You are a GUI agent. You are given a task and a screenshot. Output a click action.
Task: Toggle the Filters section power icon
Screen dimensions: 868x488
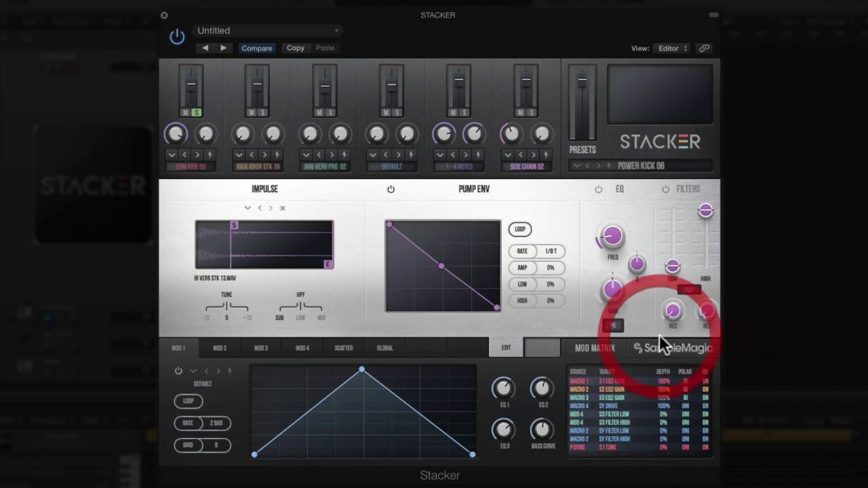coord(665,189)
